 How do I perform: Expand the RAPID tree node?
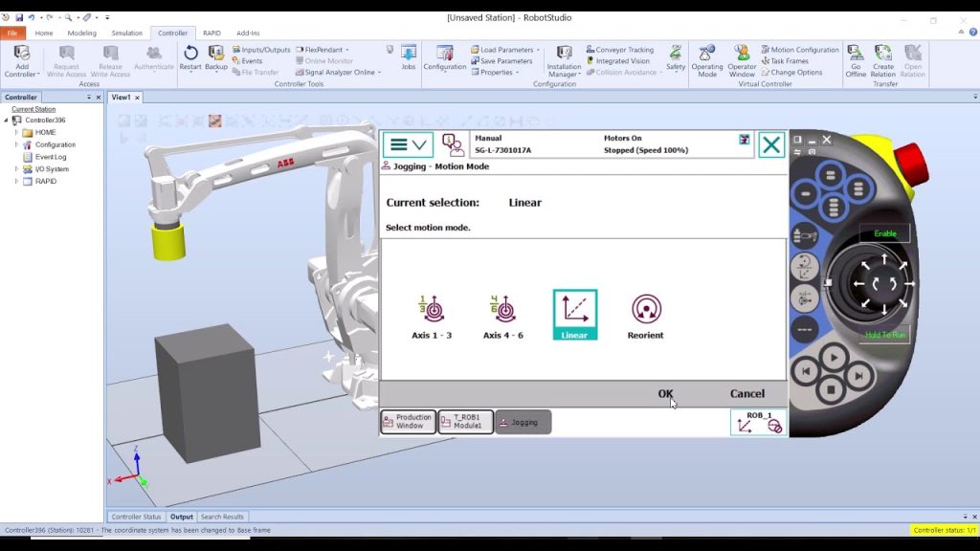click(16, 181)
